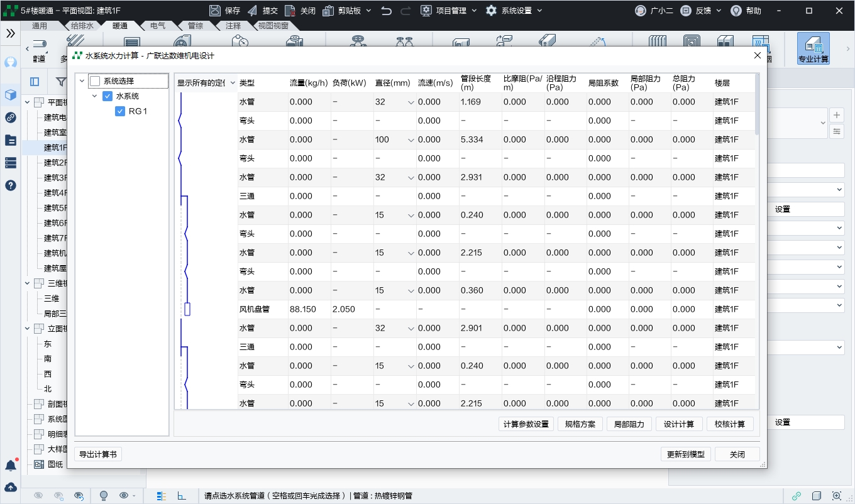Open the 显示所有的定位 dropdown

click(233, 83)
